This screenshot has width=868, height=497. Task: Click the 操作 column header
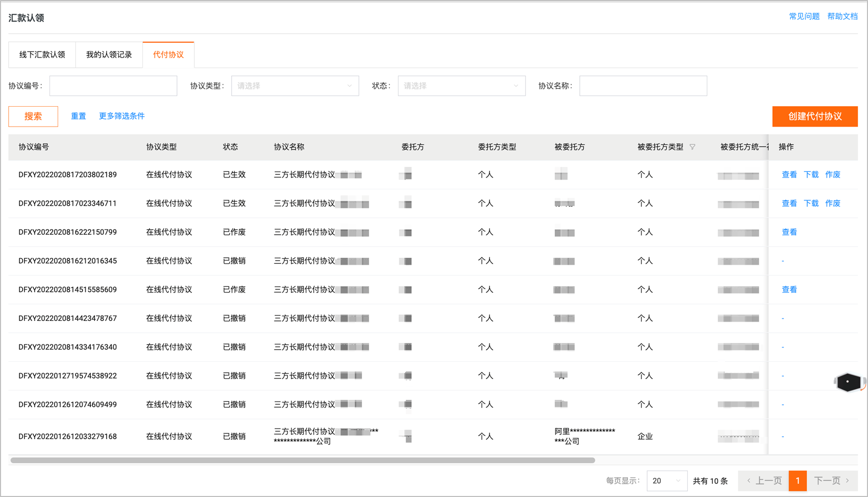click(786, 147)
